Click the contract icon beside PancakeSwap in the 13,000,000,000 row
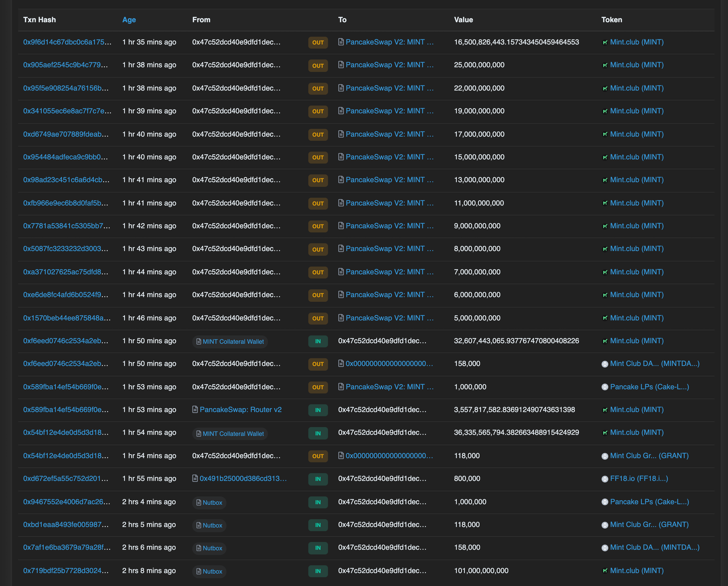 341,180
